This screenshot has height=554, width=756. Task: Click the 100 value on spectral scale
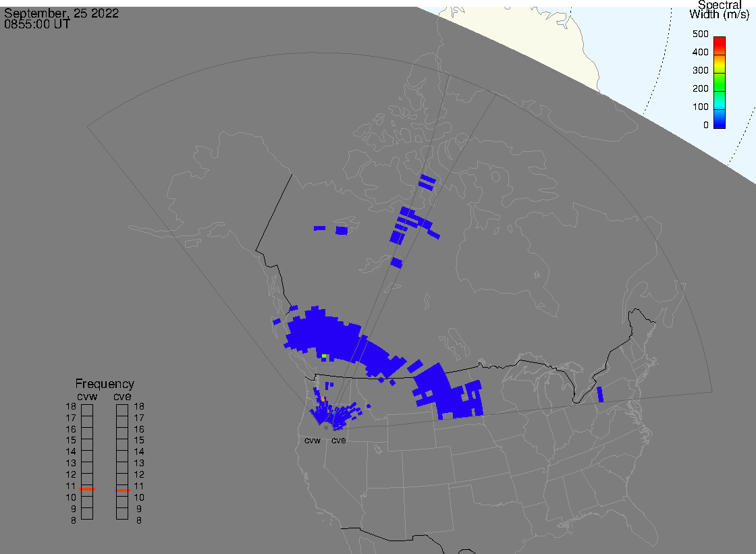coord(700,107)
